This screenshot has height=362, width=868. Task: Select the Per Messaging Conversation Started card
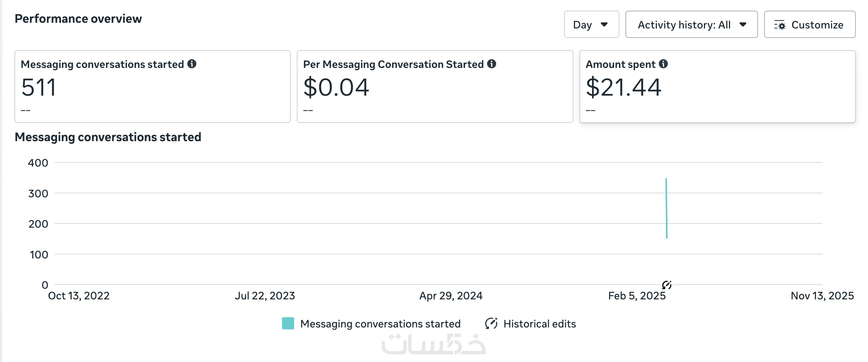point(435,87)
